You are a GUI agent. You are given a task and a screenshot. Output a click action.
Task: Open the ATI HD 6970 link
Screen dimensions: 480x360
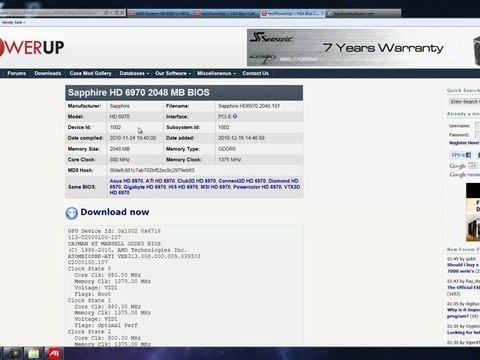(x=160, y=181)
